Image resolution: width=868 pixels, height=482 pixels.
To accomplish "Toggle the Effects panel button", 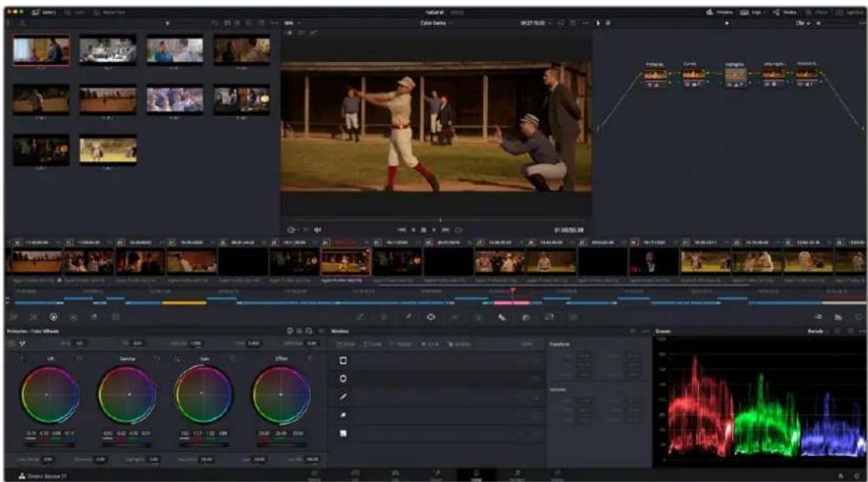I will (x=817, y=12).
